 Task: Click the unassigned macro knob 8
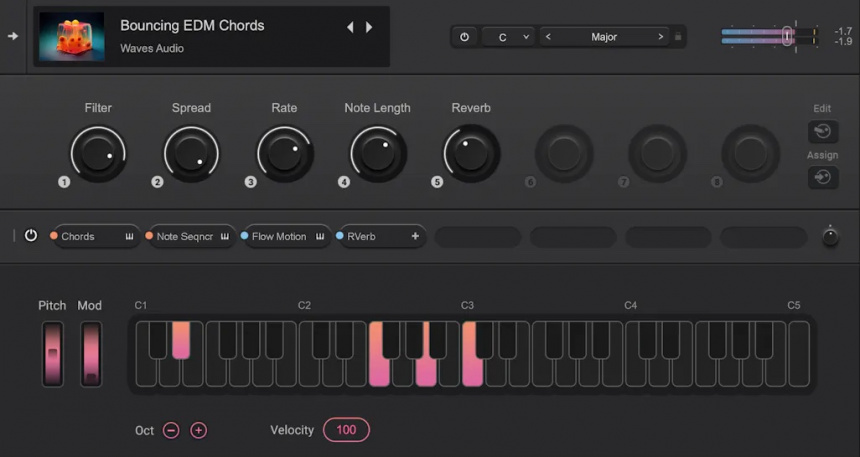tap(750, 153)
